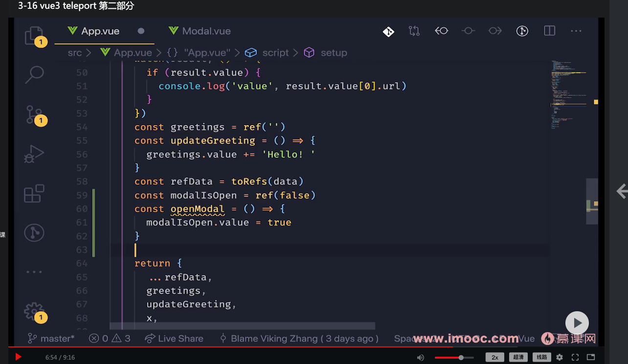Enter fullscreen video mode
The height and width of the screenshot is (364, 628).
(x=575, y=357)
